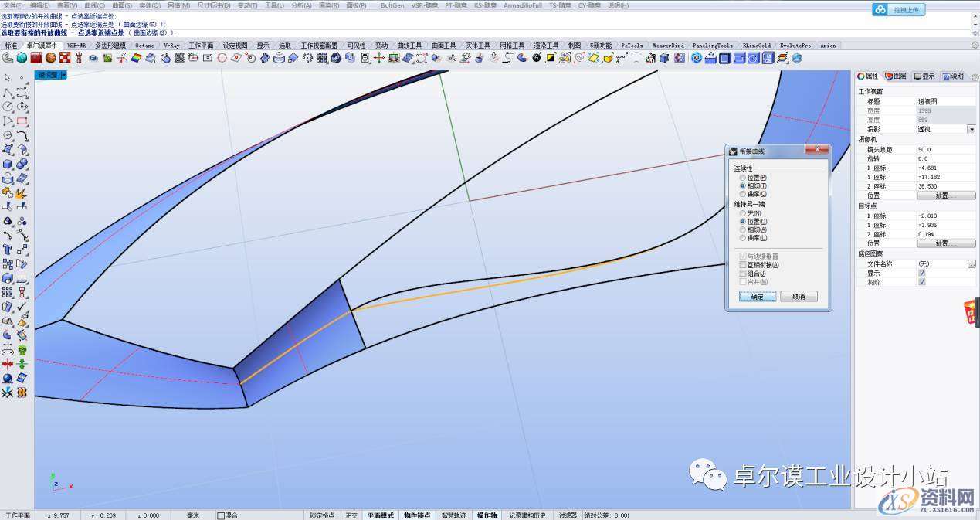980x520 pixels.
Task: Click the browse button beside 文件名称
Action: pyautogui.click(x=971, y=264)
